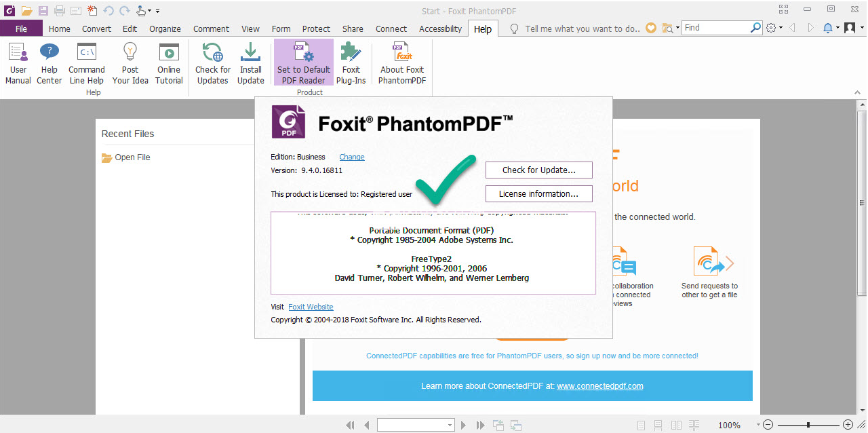Expand the folder search dropdown arrow
This screenshot has height=433, width=868.
click(677, 29)
